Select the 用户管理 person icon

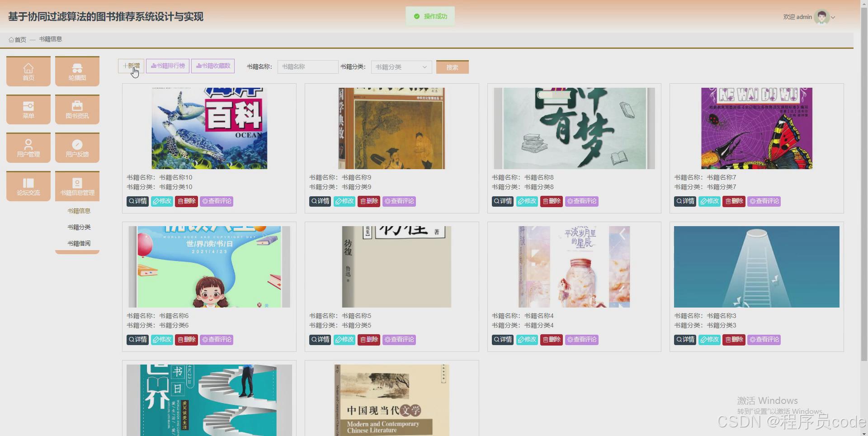[x=28, y=147]
